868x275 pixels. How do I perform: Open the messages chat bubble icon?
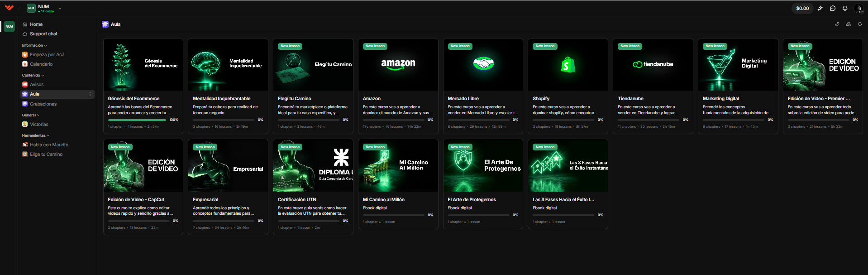[833, 8]
